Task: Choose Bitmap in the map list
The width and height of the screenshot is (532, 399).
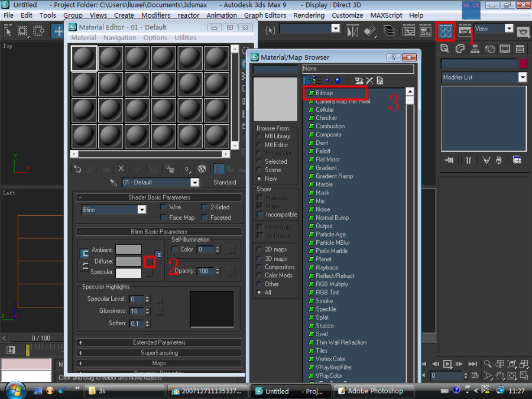Action: point(324,93)
